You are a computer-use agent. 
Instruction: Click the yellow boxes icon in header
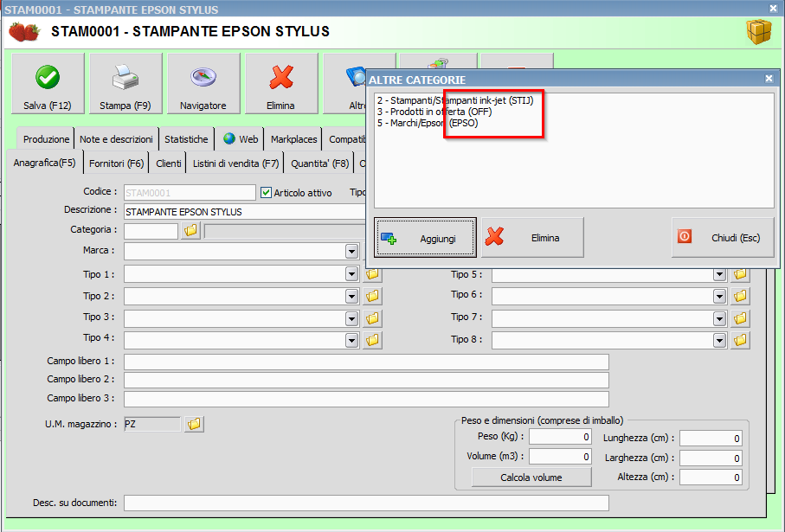tap(759, 31)
